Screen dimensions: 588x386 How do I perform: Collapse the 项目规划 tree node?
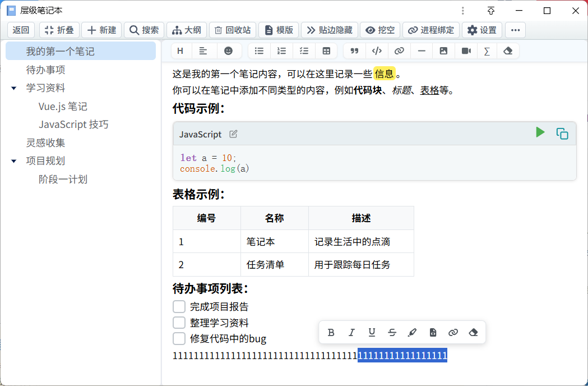pyautogui.click(x=14, y=161)
